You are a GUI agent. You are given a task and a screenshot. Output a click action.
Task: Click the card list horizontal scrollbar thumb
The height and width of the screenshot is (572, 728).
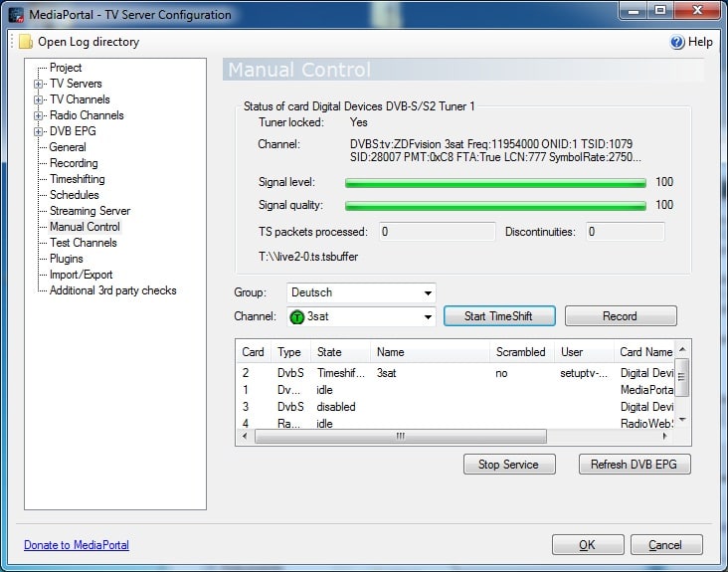click(401, 437)
